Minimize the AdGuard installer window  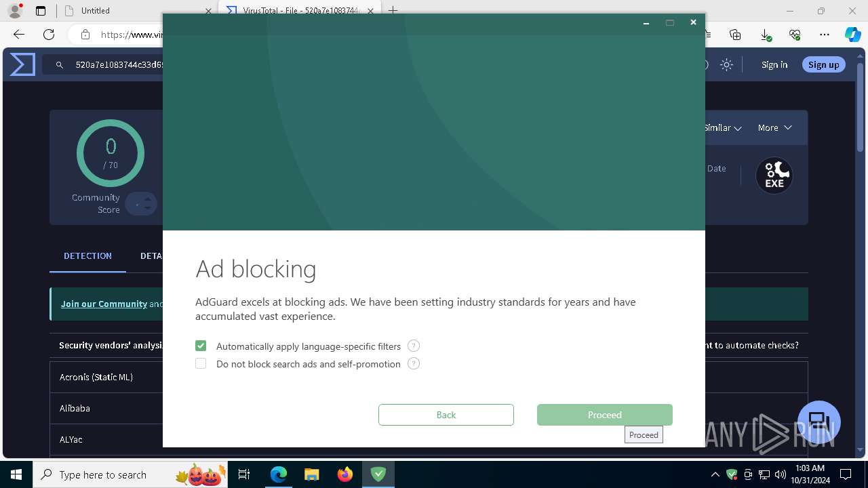(646, 22)
